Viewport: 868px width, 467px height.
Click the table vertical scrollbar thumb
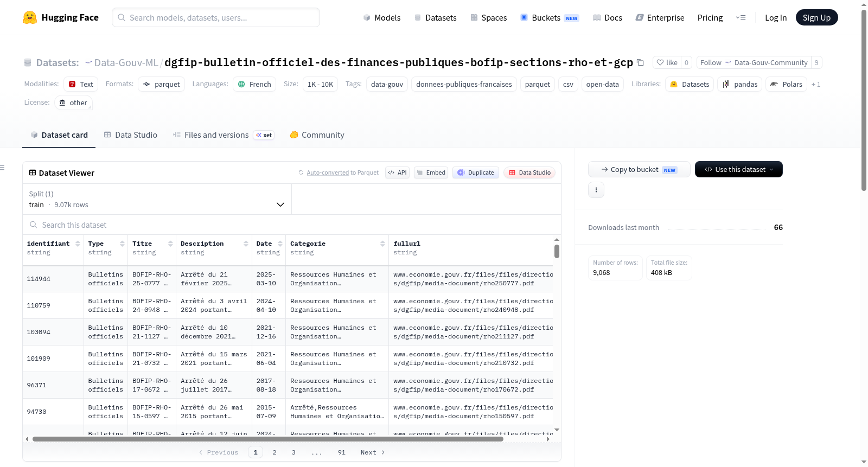coord(557,251)
